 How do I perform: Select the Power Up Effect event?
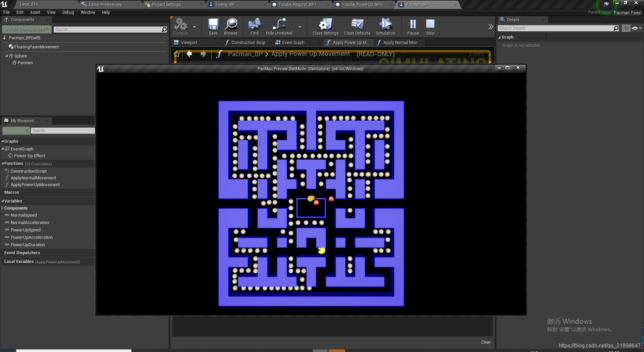click(x=30, y=156)
